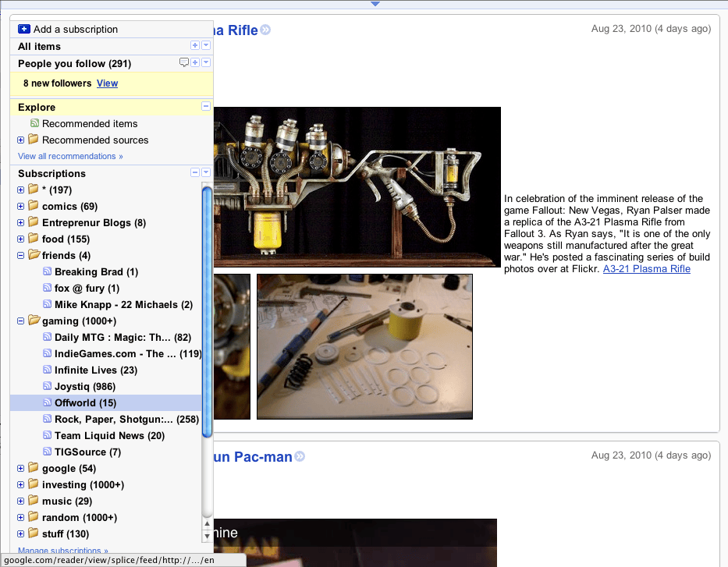Open the Pac-man article title link

(254, 457)
